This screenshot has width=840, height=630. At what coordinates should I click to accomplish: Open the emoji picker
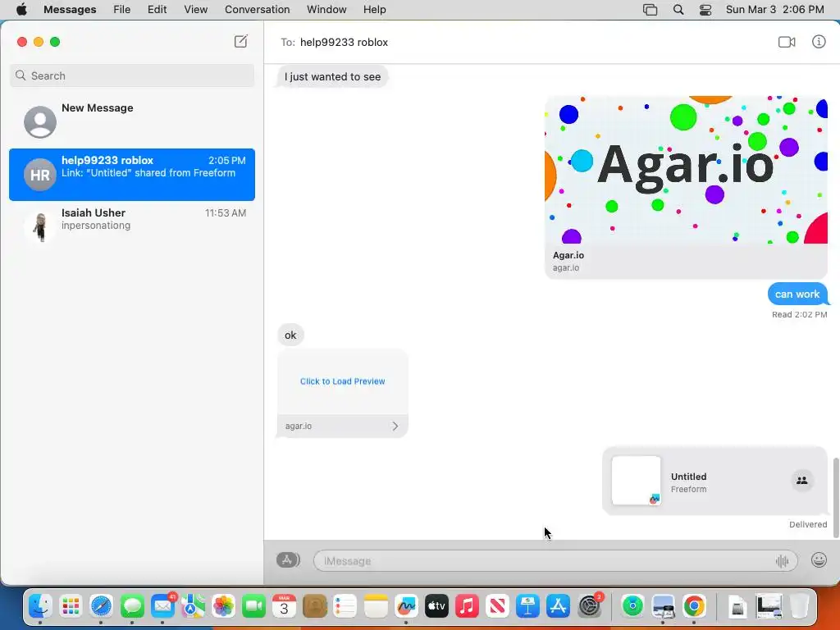point(819,560)
